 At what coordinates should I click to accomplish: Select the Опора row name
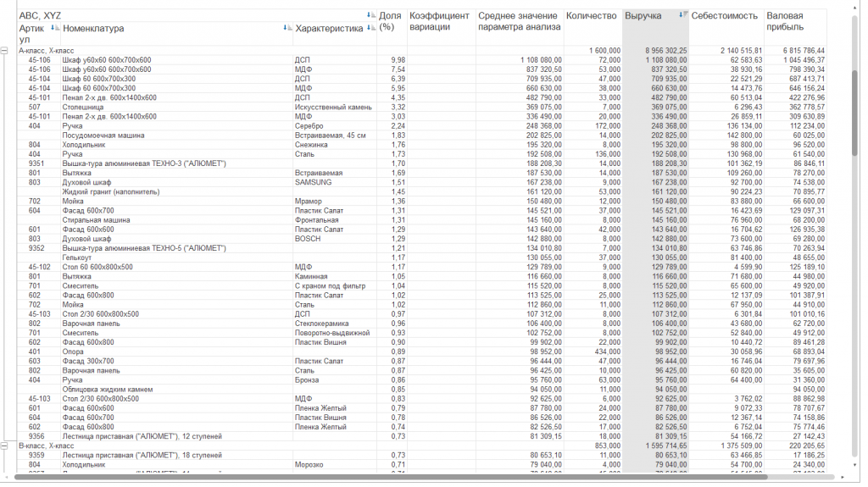[73, 351]
